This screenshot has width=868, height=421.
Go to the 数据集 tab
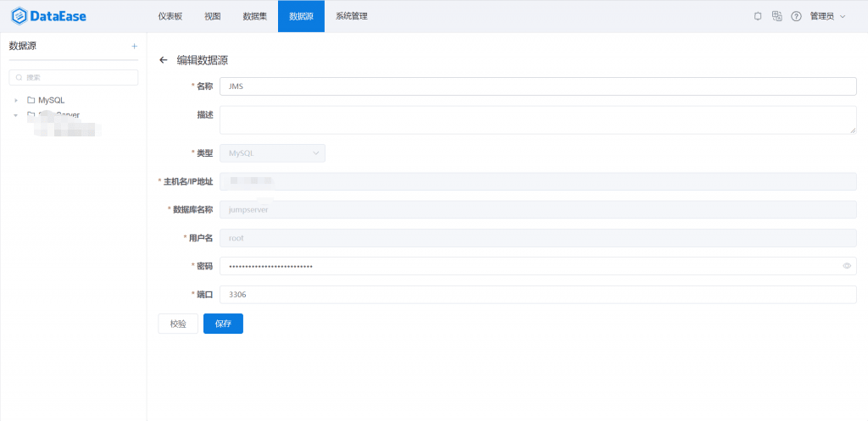[254, 17]
